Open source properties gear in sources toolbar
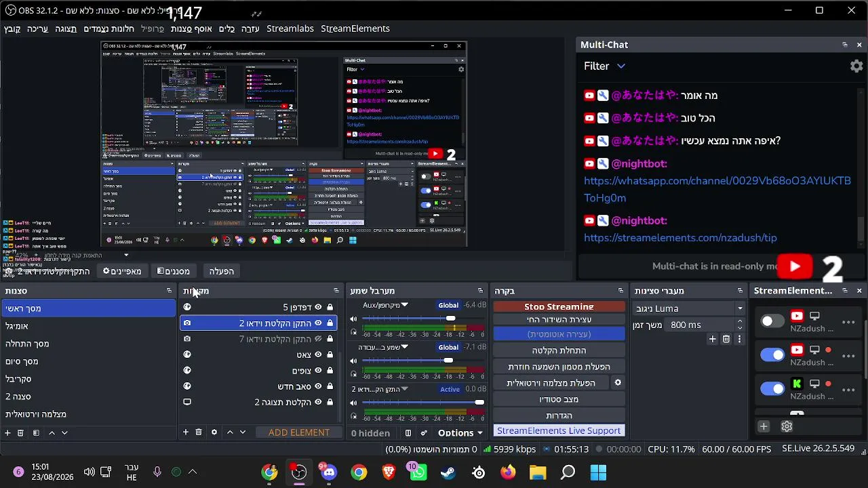The width and height of the screenshot is (868, 488). click(214, 432)
